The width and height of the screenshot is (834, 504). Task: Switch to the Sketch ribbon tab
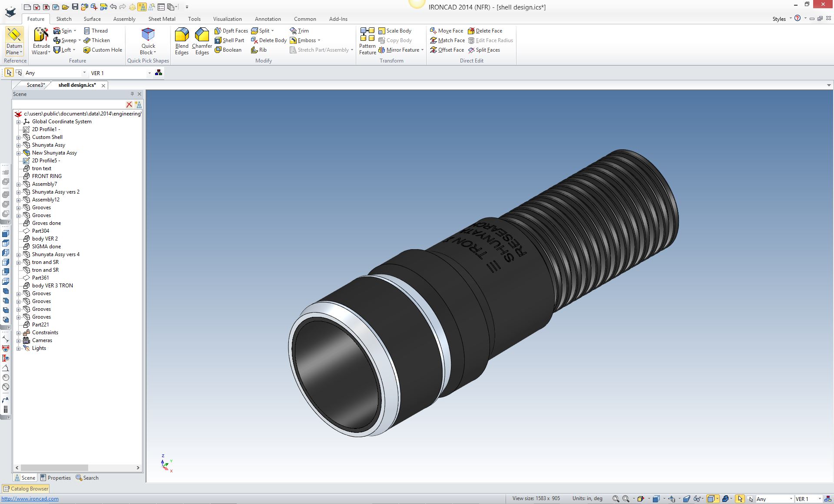coord(64,19)
